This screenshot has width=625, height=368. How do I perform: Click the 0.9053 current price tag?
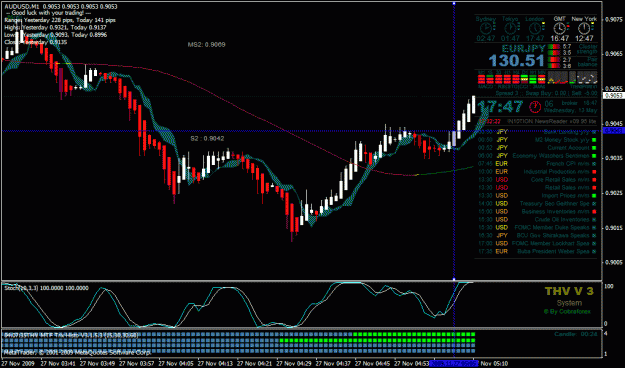(613, 96)
